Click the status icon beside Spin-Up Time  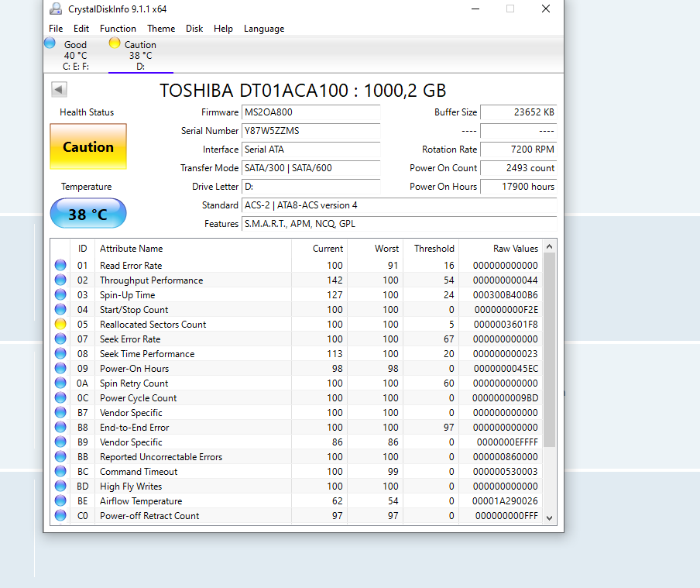[x=60, y=295]
